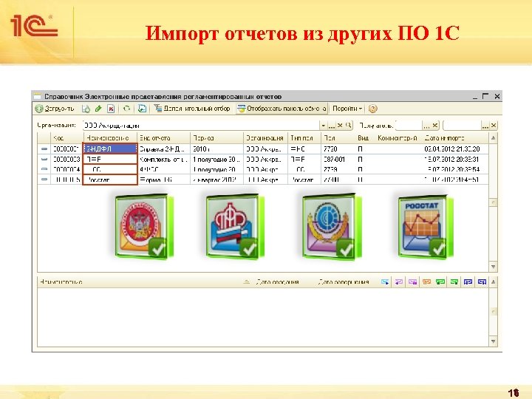Click ellipsis button of Организация field
This screenshot has width=532, height=399.
(x=332, y=126)
